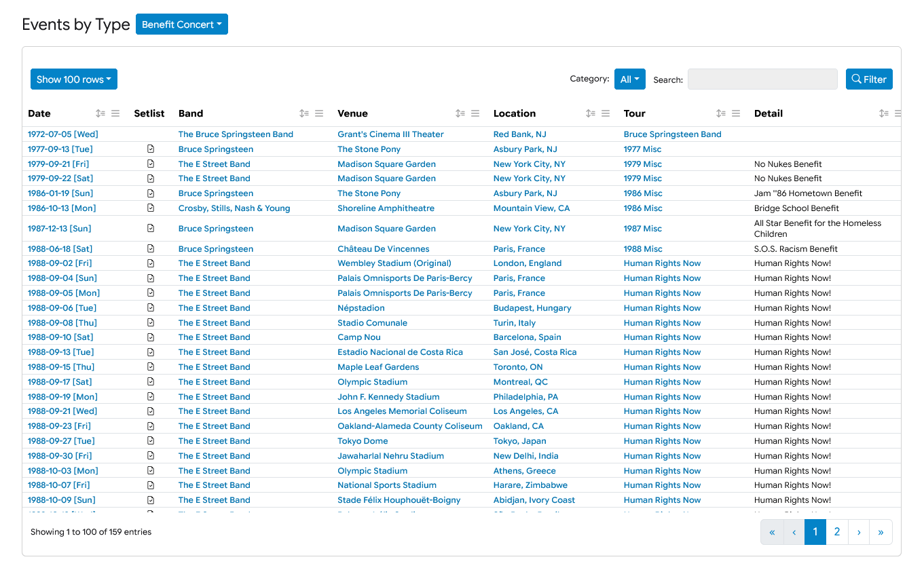Viewport: 924px width, 570px height.
Task: Expand the Category All dropdown
Action: (629, 79)
